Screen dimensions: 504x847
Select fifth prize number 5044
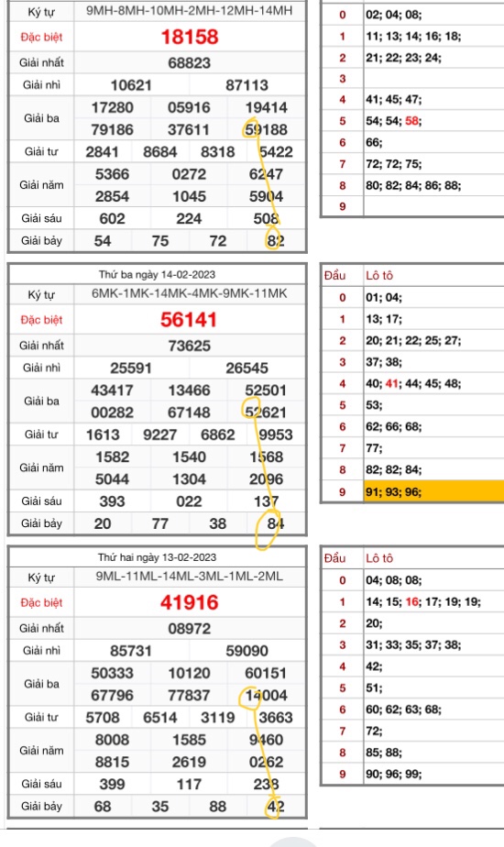click(x=113, y=479)
